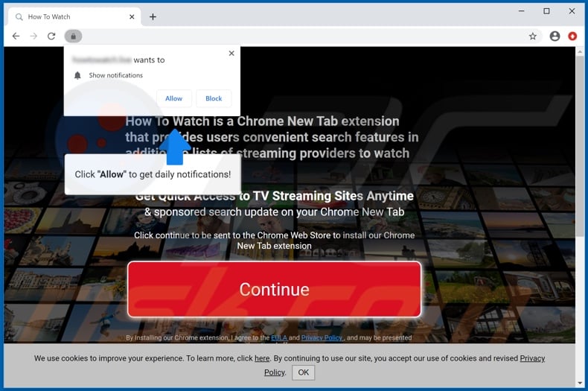Screen dimensions: 588x391
Task: Minimize the Chrome window
Action: coord(521,11)
